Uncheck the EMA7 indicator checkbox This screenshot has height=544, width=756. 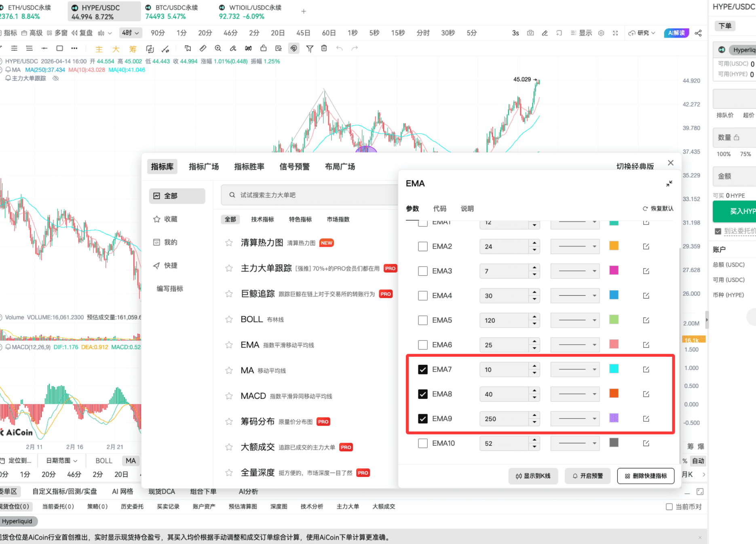coord(422,369)
